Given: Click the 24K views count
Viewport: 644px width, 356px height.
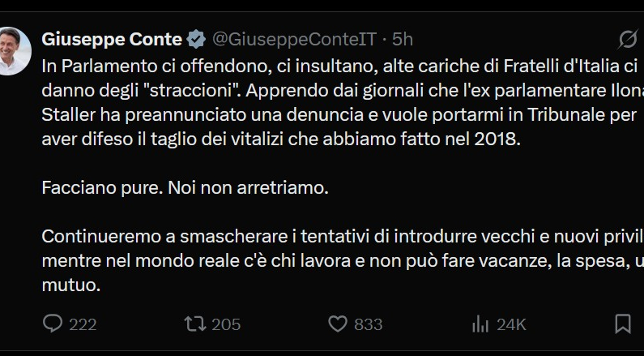Looking at the screenshot, I should click(x=511, y=324).
